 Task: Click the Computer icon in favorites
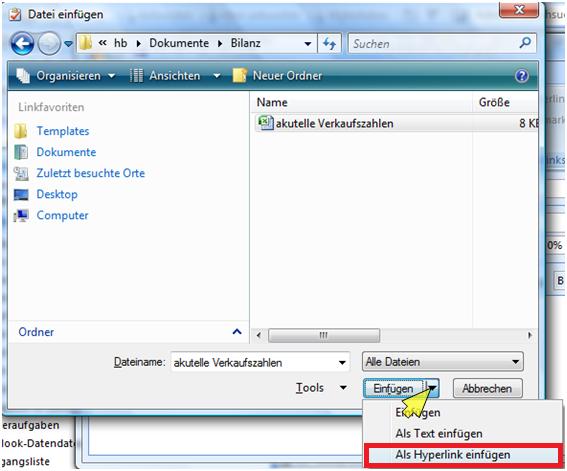click(x=21, y=215)
